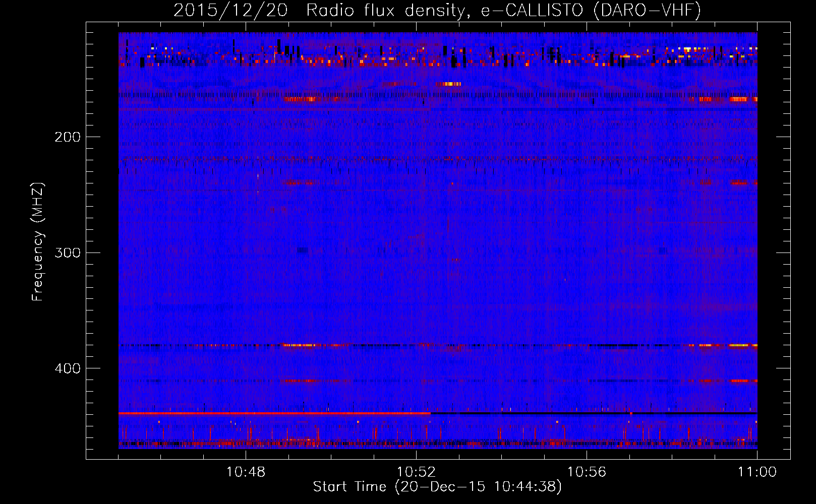The width and height of the screenshot is (816, 504).
Task: Click the 10:56 time axis label
Action: 587,472
